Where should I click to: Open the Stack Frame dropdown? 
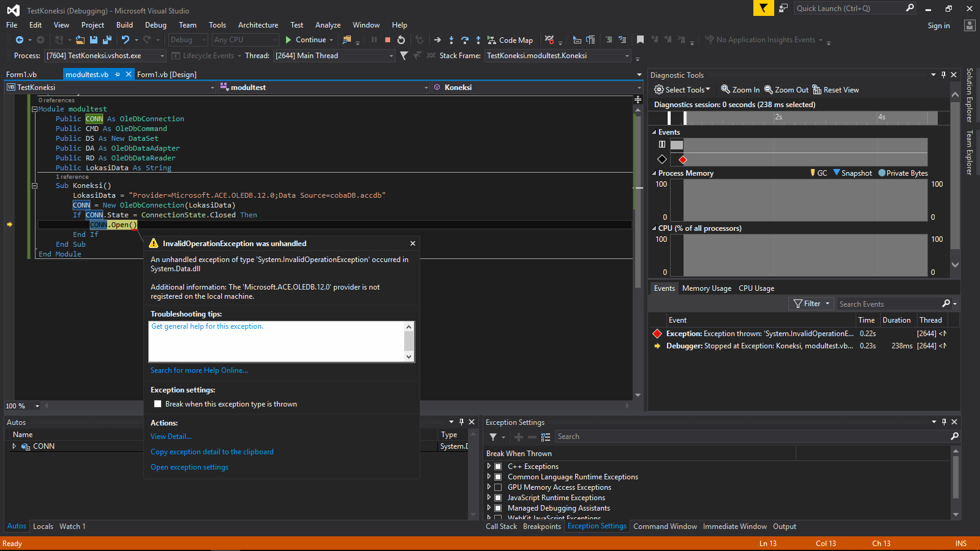click(x=626, y=56)
